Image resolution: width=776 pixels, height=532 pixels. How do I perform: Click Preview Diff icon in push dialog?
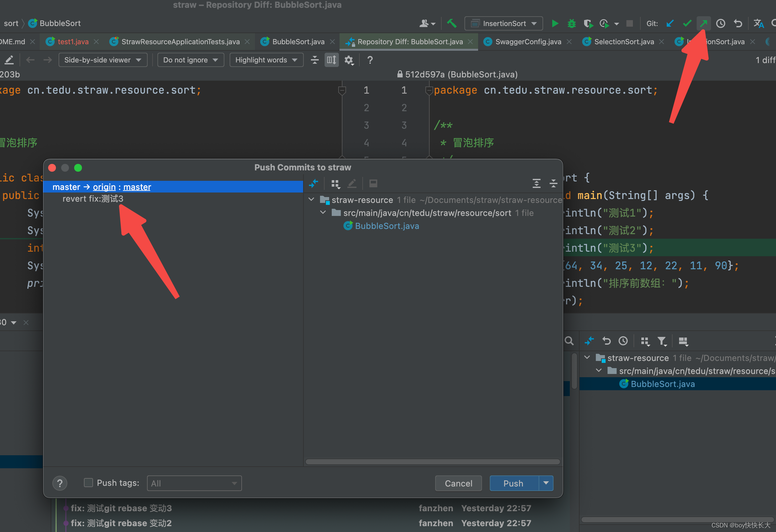(x=373, y=183)
